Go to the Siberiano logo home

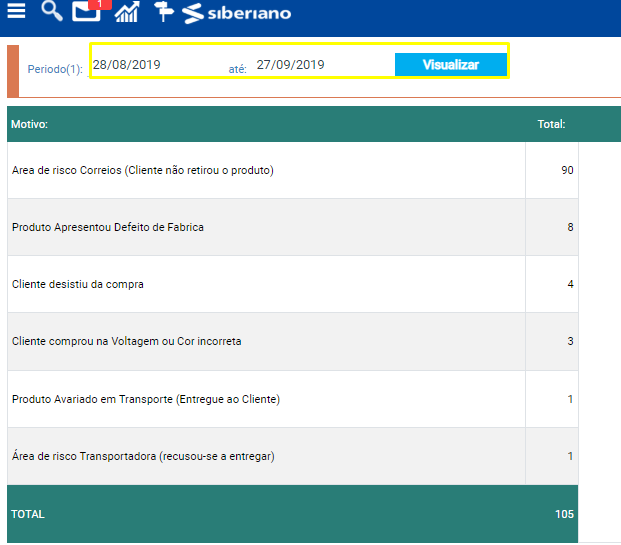pos(236,13)
